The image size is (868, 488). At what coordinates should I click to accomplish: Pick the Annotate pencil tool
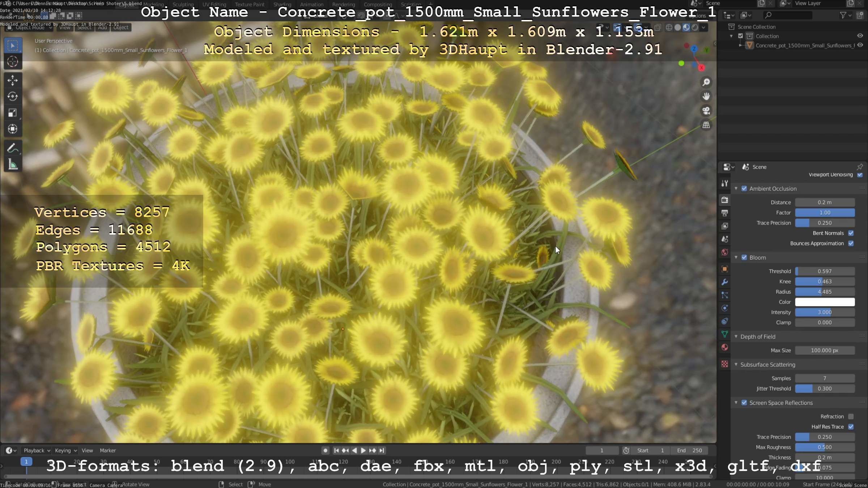13,148
